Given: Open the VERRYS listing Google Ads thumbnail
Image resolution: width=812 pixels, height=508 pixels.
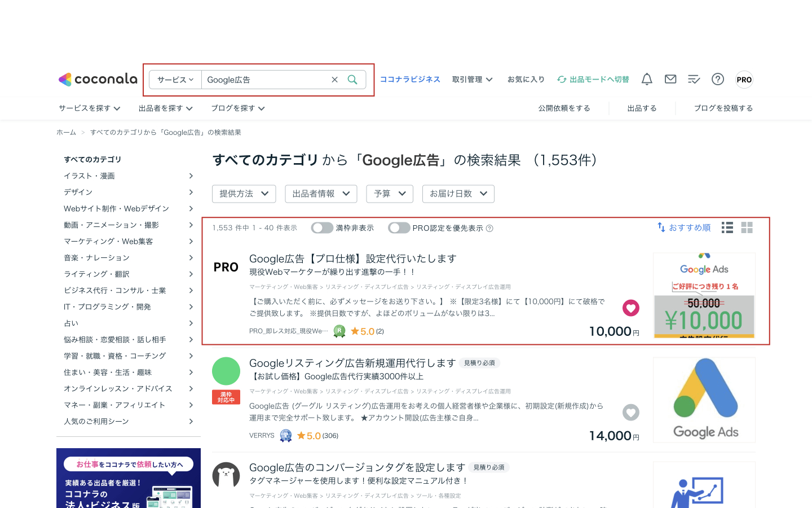Looking at the screenshot, I should [x=704, y=400].
